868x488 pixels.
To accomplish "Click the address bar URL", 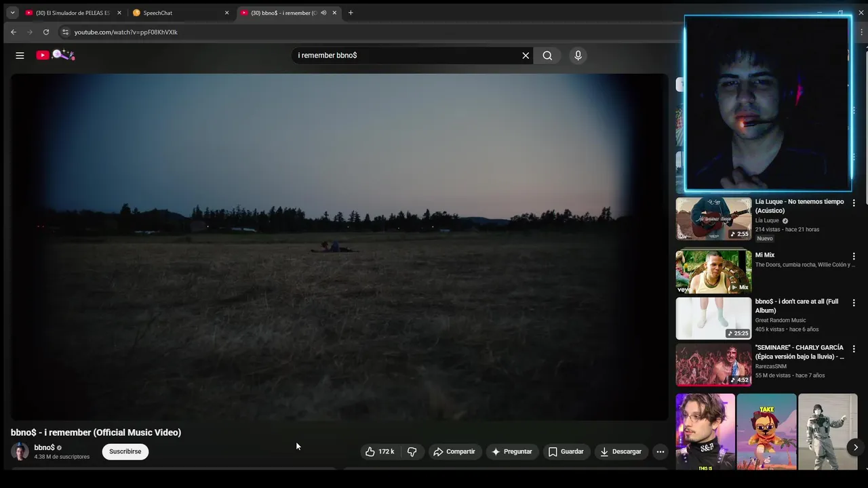I will click(125, 32).
